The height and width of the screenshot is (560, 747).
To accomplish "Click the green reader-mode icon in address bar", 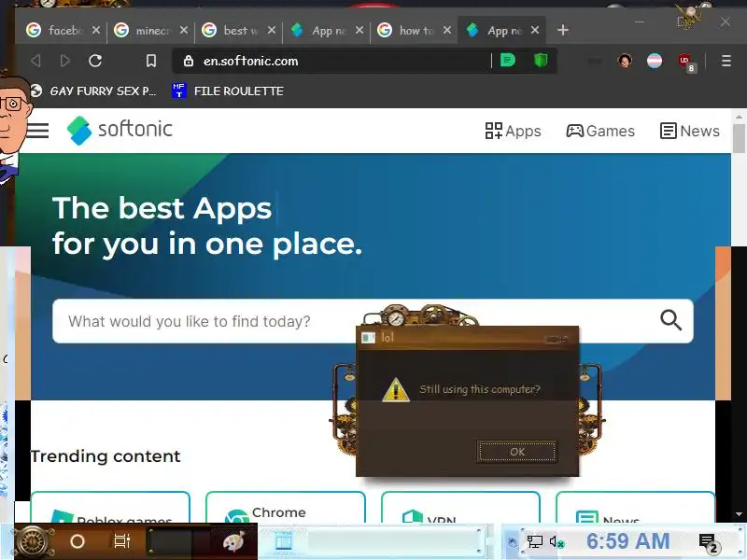I will point(508,61).
